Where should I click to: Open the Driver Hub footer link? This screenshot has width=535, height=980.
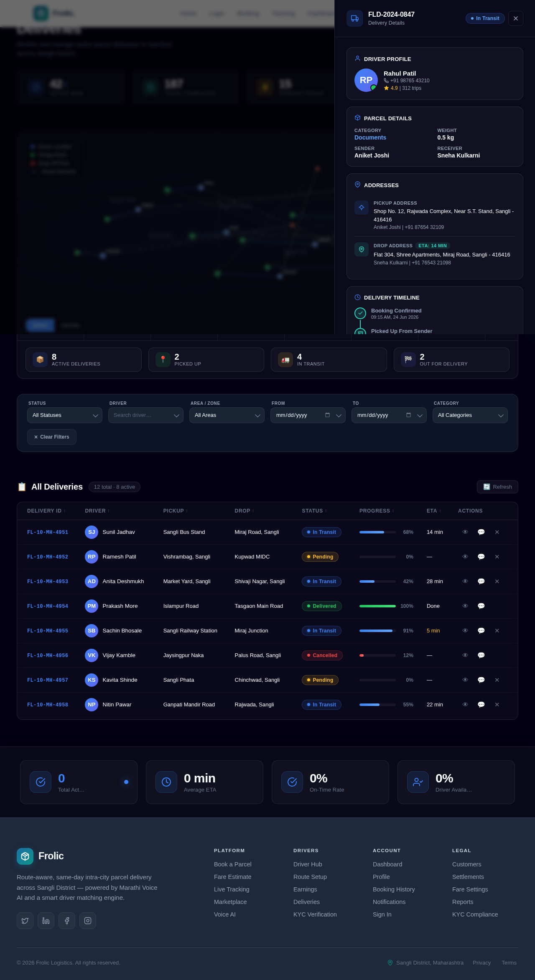point(308,864)
